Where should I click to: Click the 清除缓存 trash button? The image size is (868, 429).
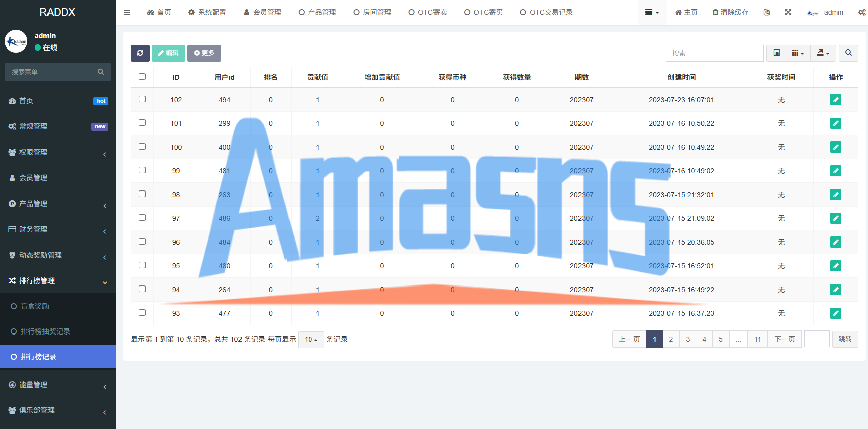[x=731, y=12]
